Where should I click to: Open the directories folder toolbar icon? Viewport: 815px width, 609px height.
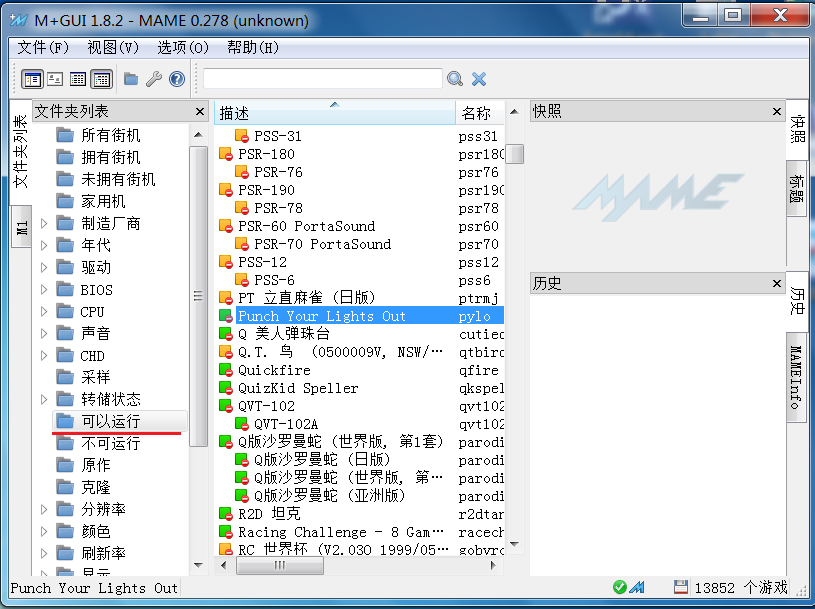pyautogui.click(x=131, y=79)
